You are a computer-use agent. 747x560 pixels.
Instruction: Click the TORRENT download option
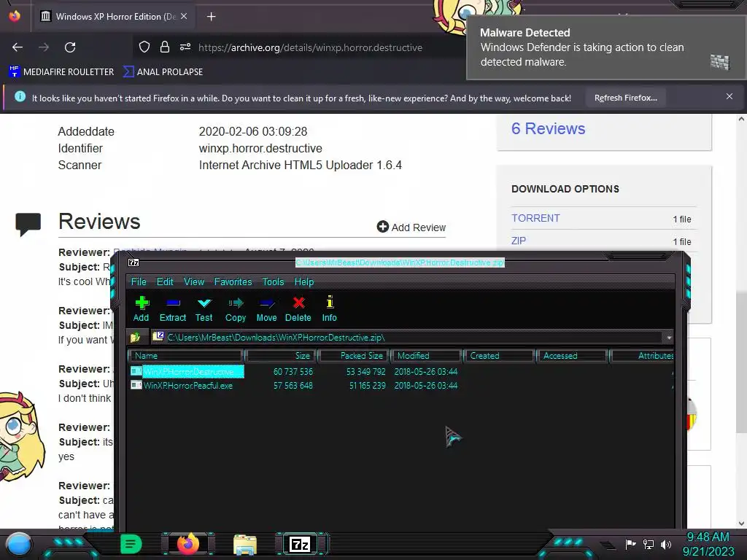point(535,218)
